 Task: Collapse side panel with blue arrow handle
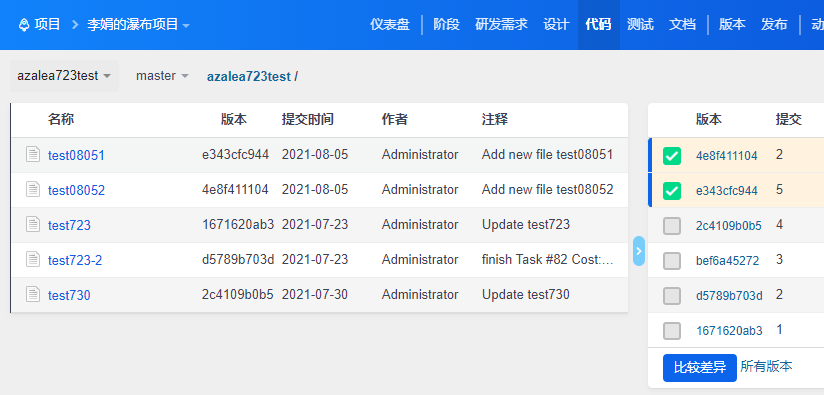638,251
